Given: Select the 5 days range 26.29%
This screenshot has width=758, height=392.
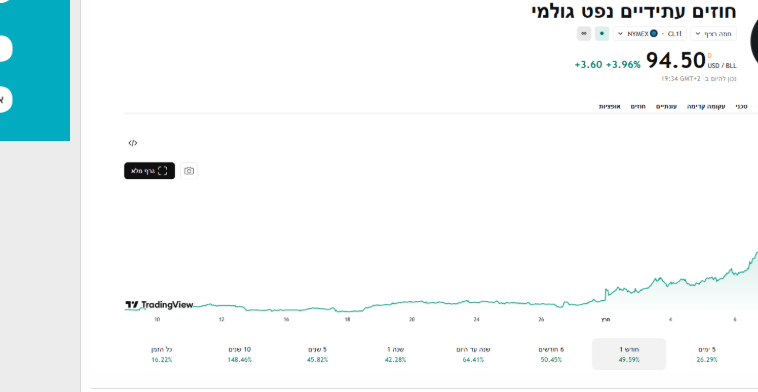Looking at the screenshot, I should (x=707, y=354).
